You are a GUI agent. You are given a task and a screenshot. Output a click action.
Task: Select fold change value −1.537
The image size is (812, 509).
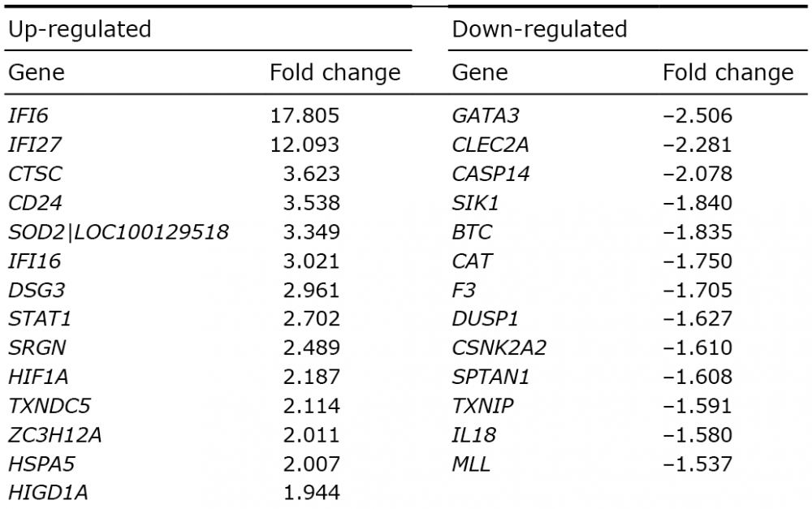click(x=698, y=464)
